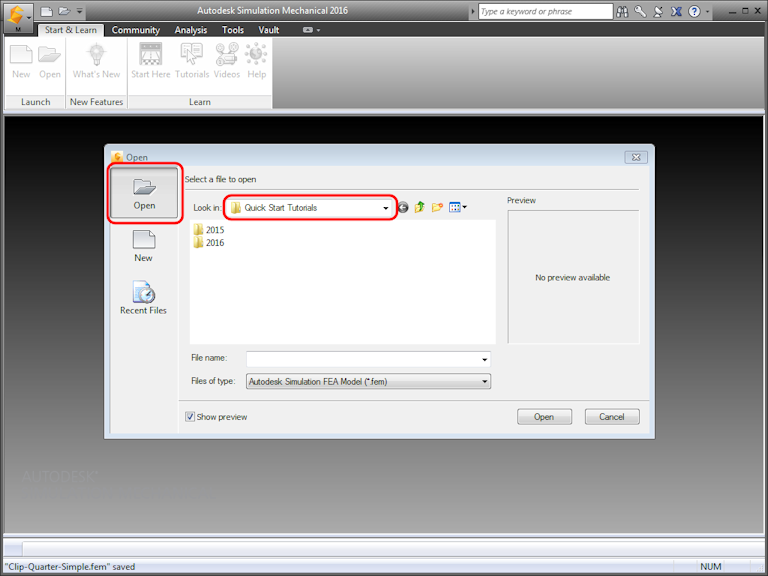Click the satellite Communication Center icon

coord(658,11)
